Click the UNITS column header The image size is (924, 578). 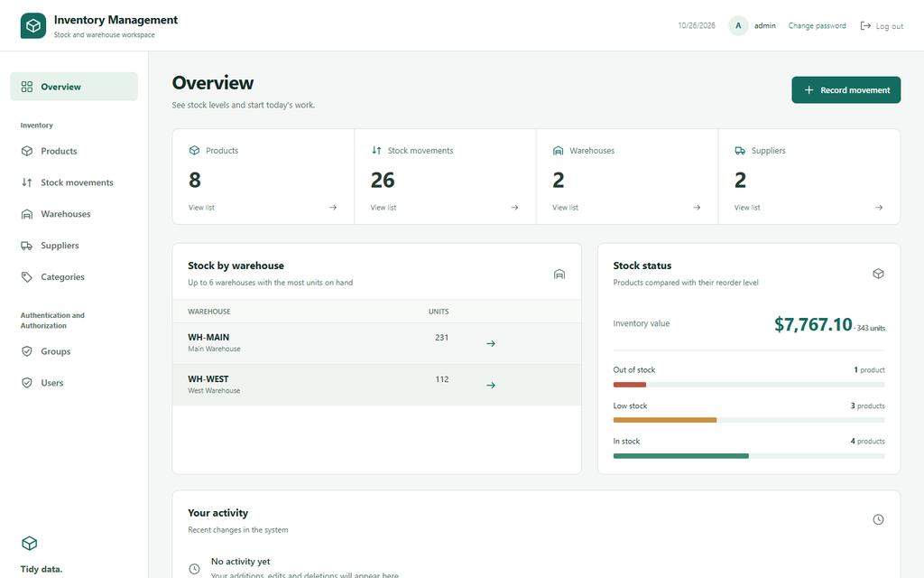439,312
